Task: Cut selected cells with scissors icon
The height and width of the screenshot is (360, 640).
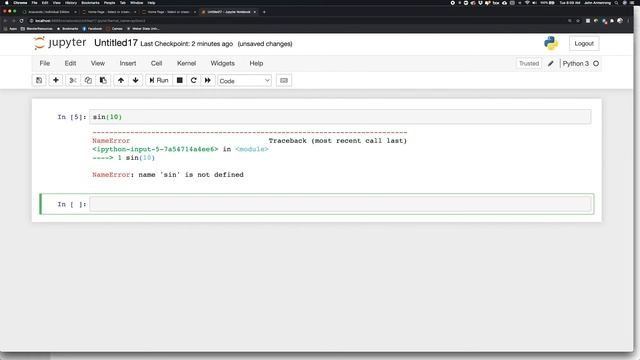Action: (73, 80)
